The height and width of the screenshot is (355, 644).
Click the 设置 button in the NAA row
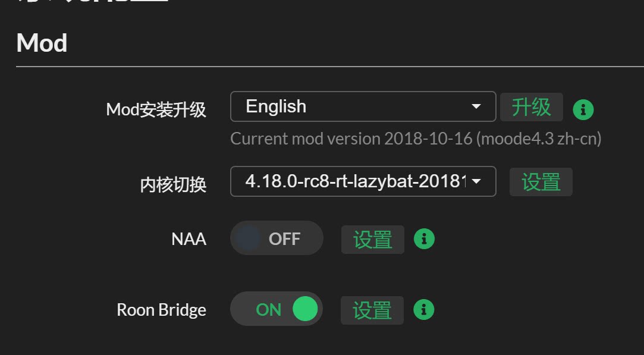tap(372, 240)
